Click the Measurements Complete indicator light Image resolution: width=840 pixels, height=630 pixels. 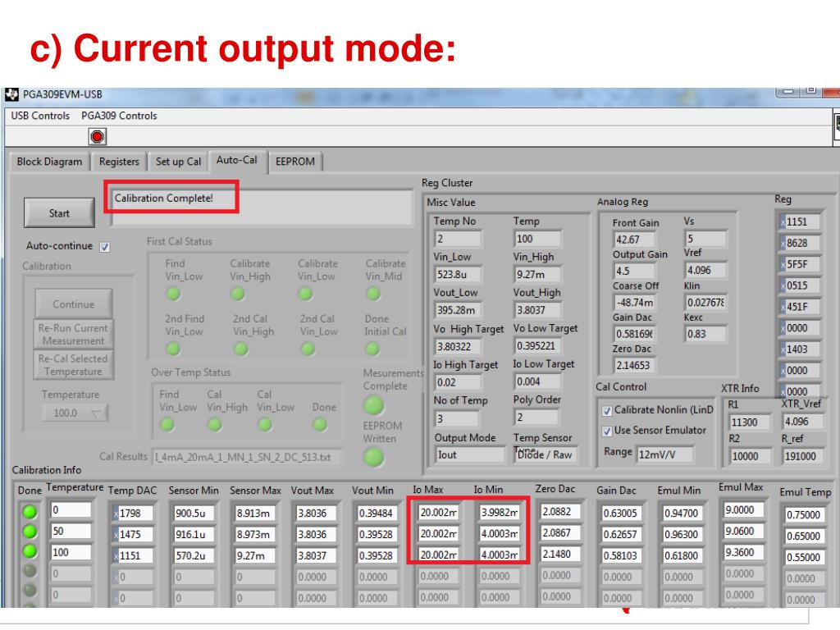tap(373, 405)
